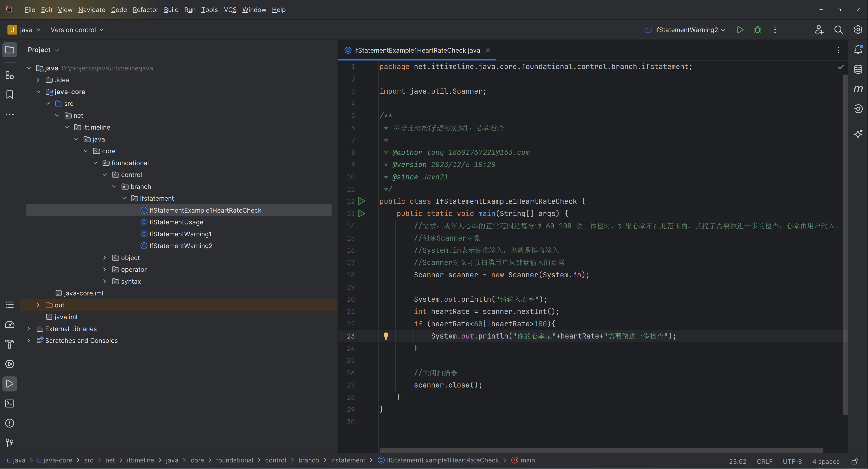Click the UTF-8 encoding widget
The image size is (868, 469).
coord(792,461)
